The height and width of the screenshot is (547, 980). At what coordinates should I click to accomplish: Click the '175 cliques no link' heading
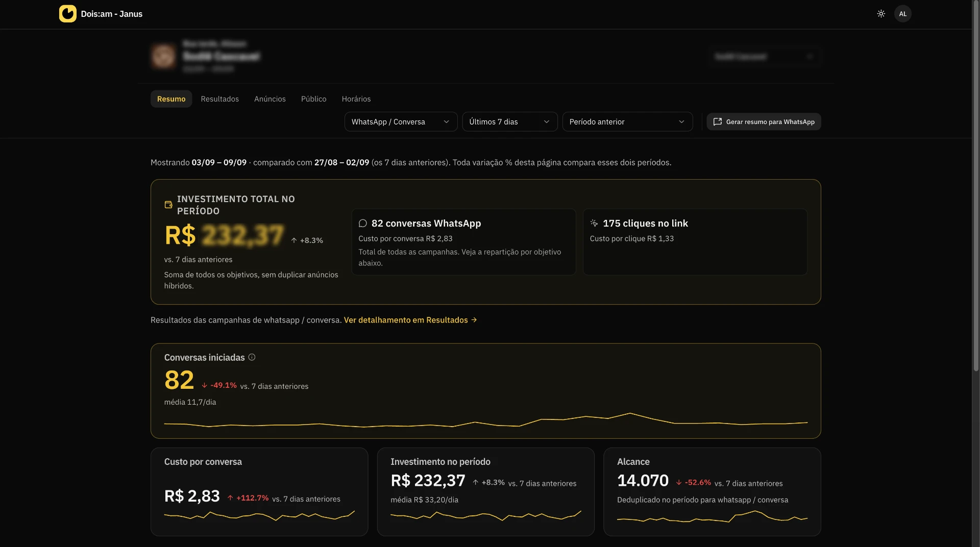pyautogui.click(x=645, y=223)
